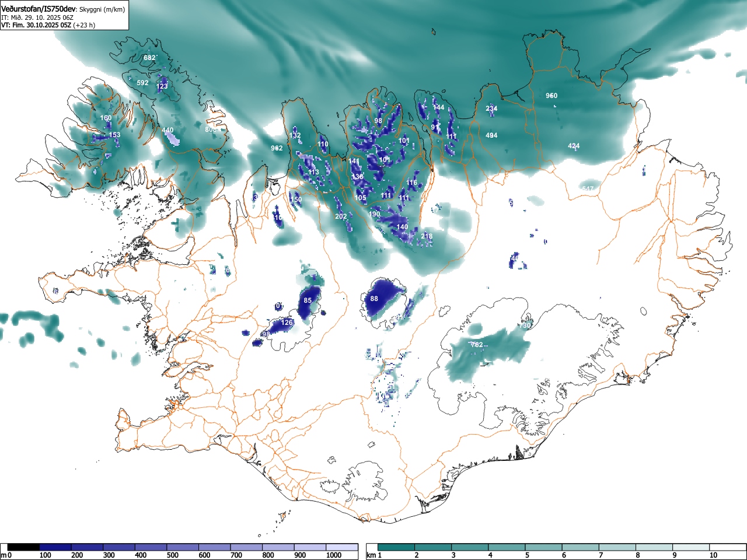
Task: Click the '5' tick on km legend
Action: pos(526,555)
